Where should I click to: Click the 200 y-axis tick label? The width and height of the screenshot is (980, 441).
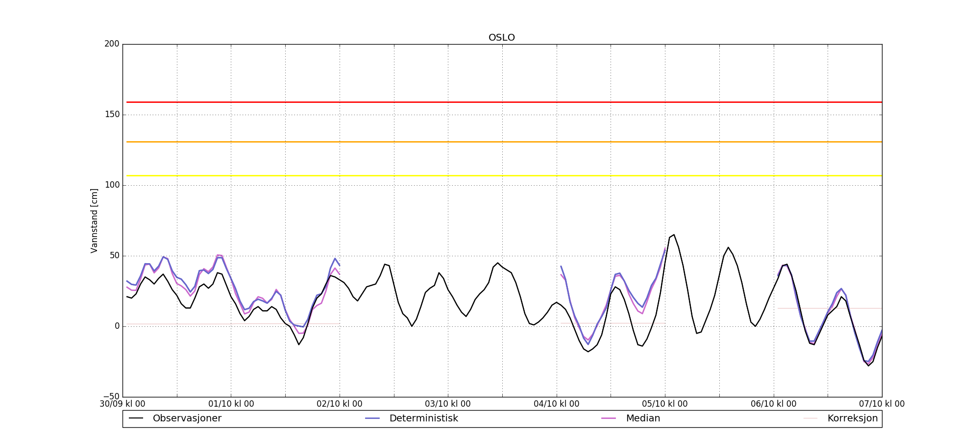click(112, 44)
